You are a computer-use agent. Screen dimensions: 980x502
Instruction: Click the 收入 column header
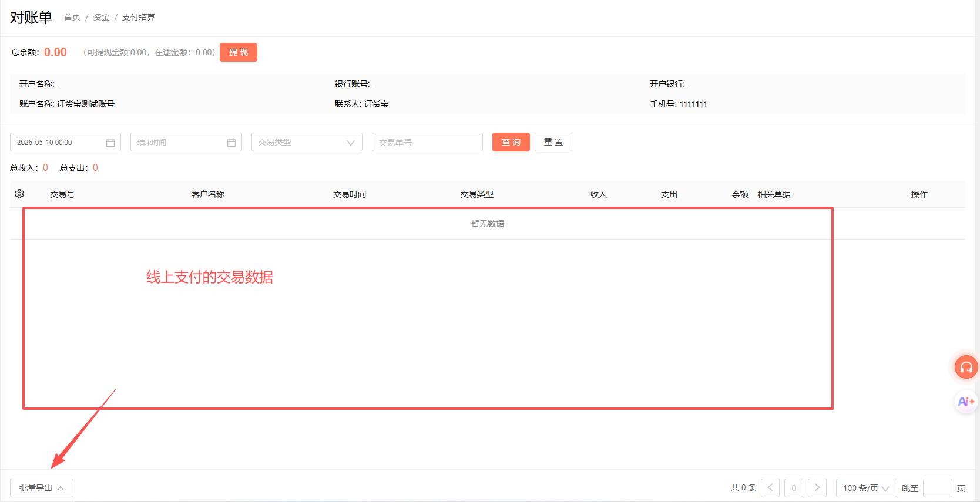pos(599,194)
